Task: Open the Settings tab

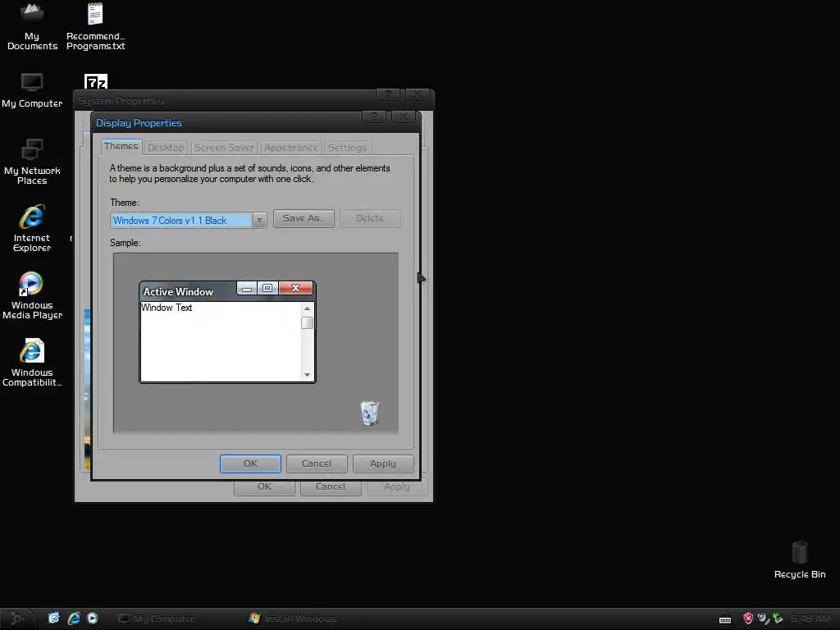Action: pos(347,148)
